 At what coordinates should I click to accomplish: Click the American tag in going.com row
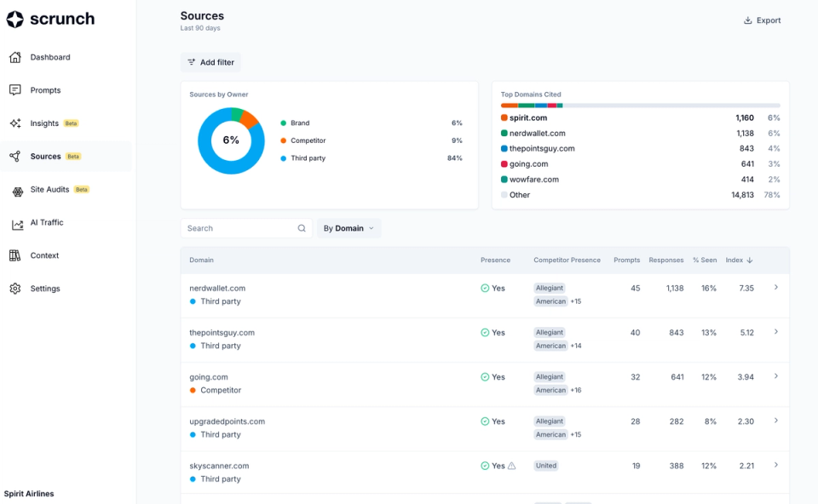(x=550, y=390)
